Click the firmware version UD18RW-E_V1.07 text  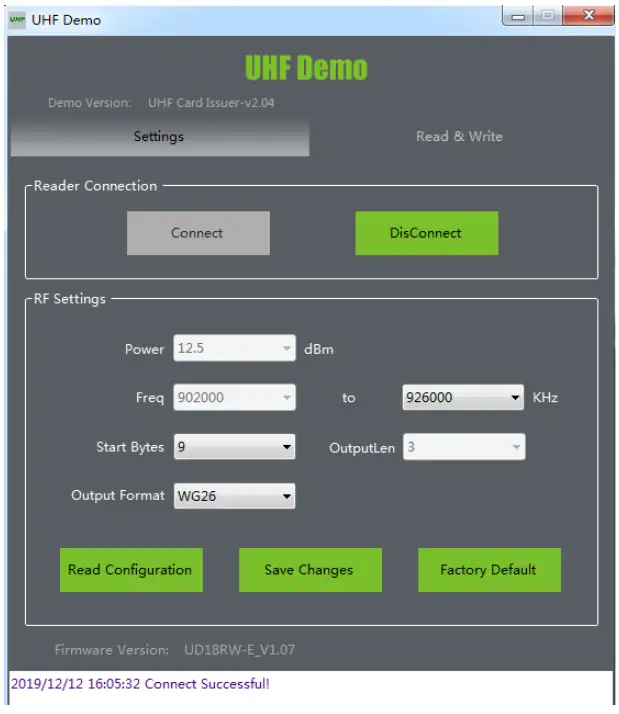pos(239,650)
